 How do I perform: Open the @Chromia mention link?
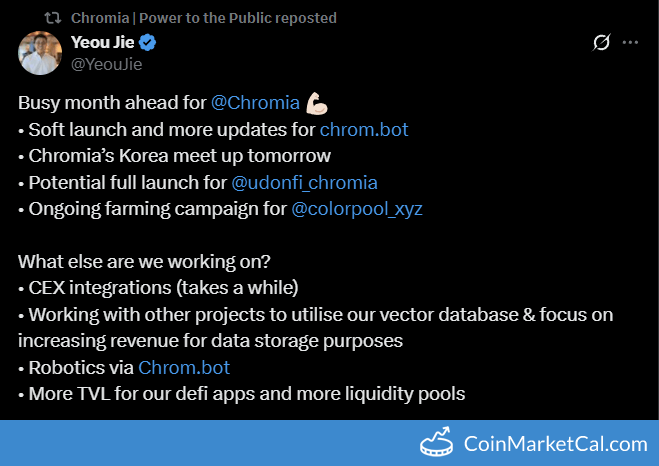point(255,103)
